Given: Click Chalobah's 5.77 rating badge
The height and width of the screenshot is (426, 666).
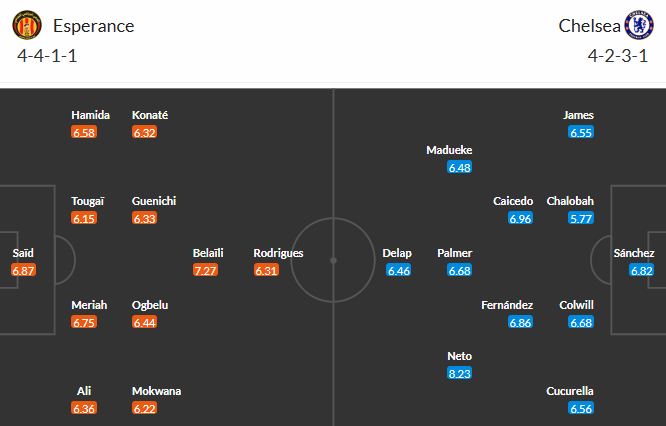Looking at the screenshot, I should point(581,218).
